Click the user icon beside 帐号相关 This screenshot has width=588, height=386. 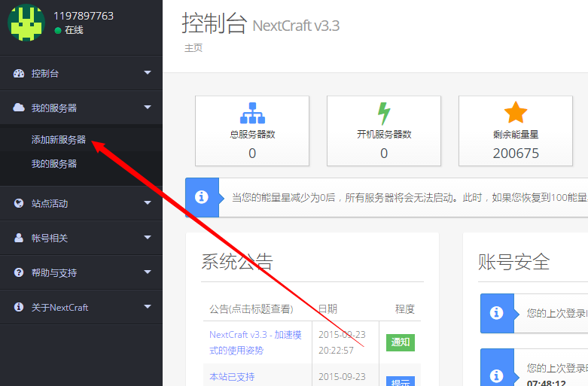(19, 238)
